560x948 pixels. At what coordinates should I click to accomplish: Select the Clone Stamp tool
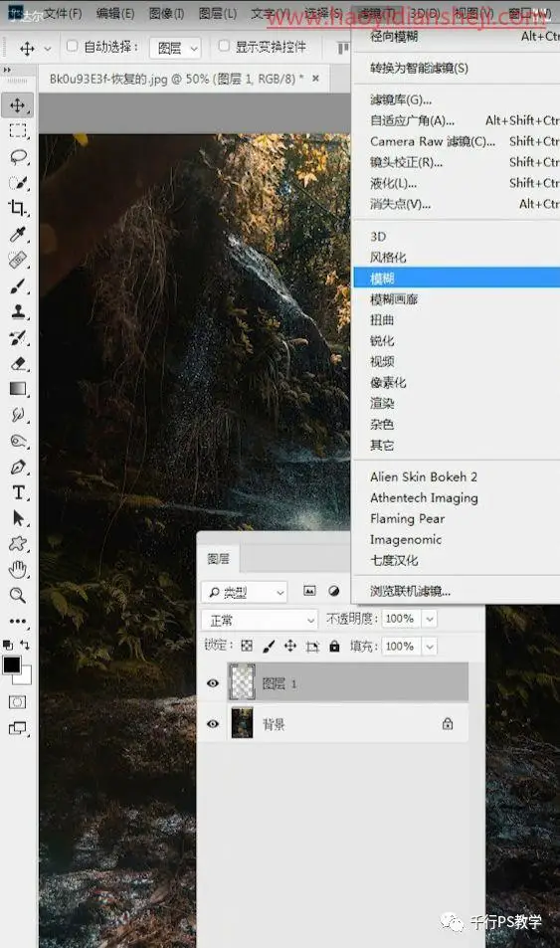point(18,312)
